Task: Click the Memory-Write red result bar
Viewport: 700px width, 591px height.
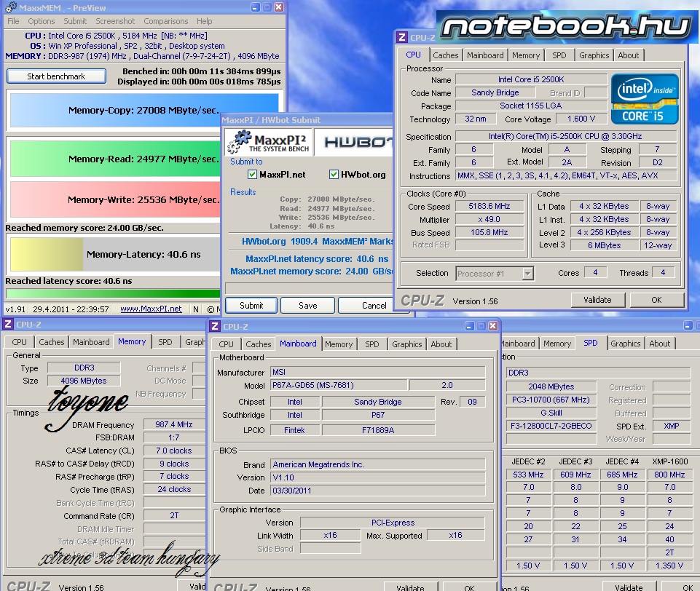Action: [115, 199]
